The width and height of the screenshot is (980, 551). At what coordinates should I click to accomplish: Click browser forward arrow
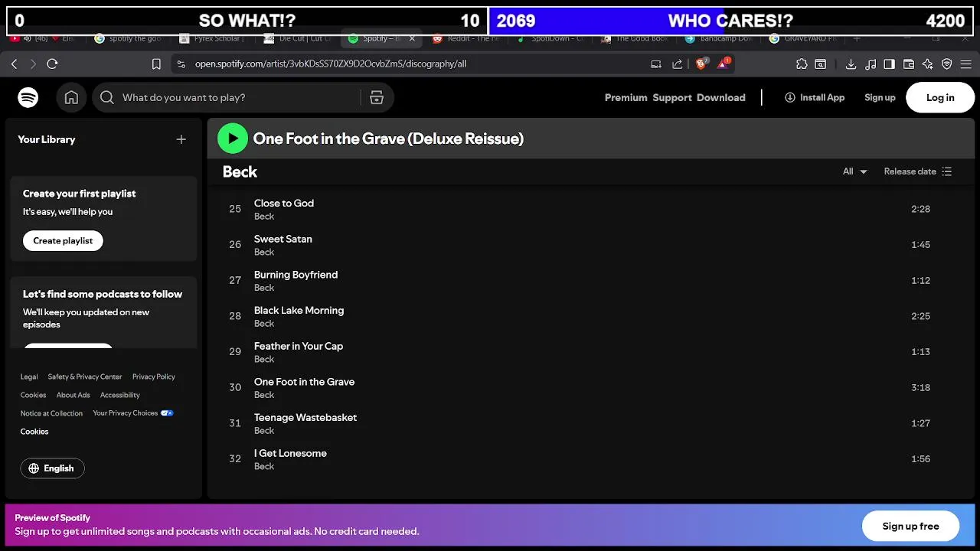(x=32, y=64)
